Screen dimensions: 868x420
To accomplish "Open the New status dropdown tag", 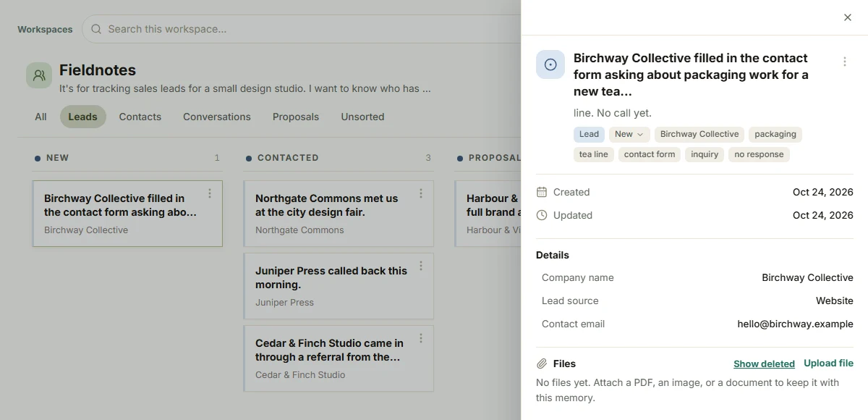I will click(629, 134).
